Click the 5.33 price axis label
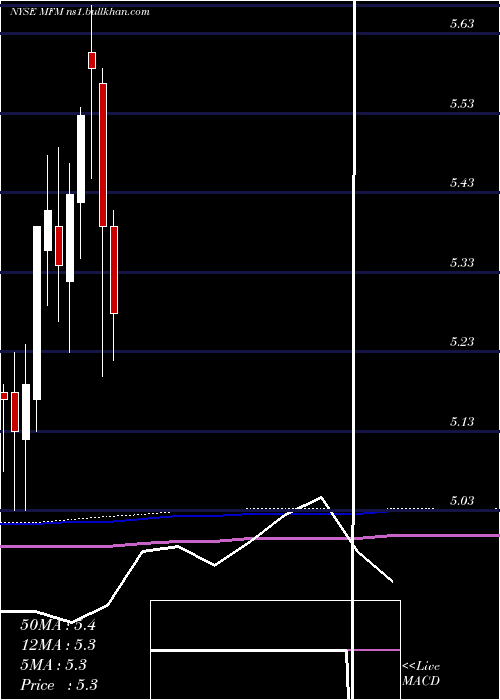This screenshot has height=700, width=500. tap(462, 262)
